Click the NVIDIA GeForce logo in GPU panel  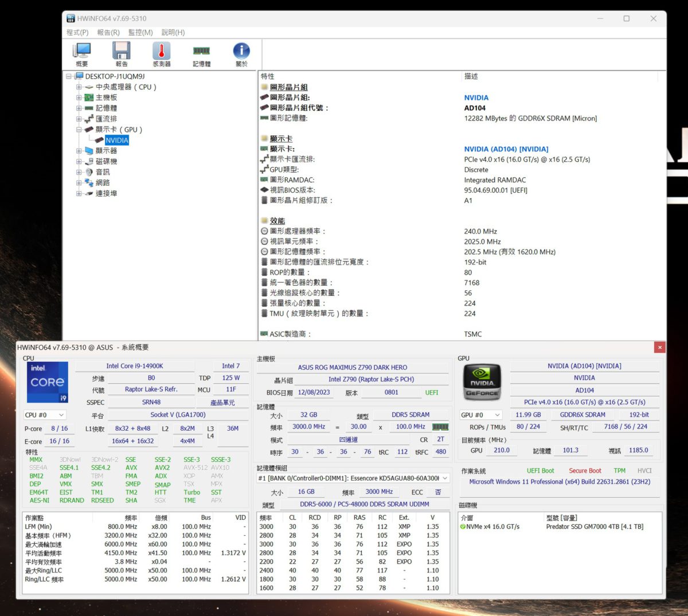[482, 381]
